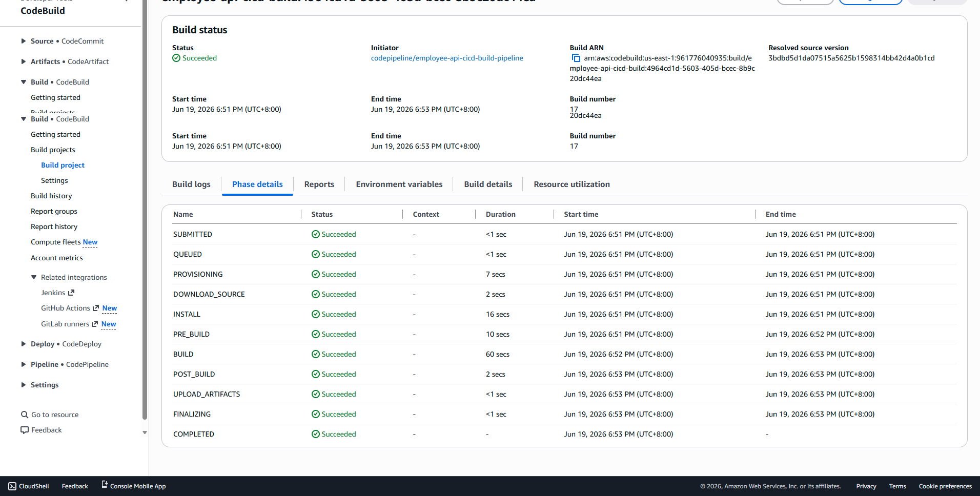
Task: Select the Phase details tab
Action: [x=257, y=184]
